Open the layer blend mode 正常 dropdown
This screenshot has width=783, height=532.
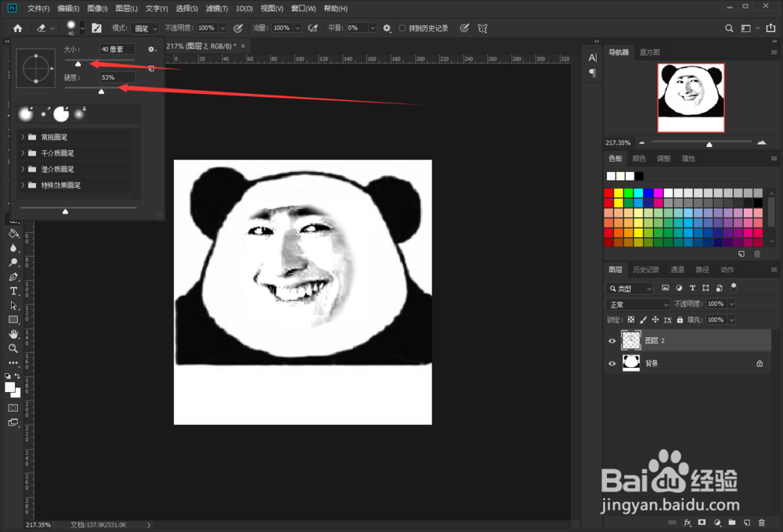637,304
